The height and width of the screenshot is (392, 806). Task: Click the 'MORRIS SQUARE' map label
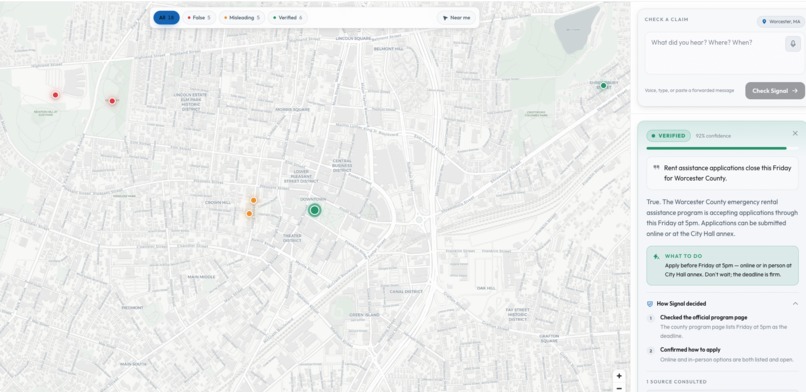pyautogui.click(x=292, y=109)
